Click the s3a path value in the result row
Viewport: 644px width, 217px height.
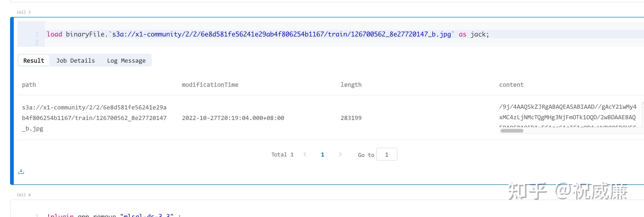tap(94, 118)
